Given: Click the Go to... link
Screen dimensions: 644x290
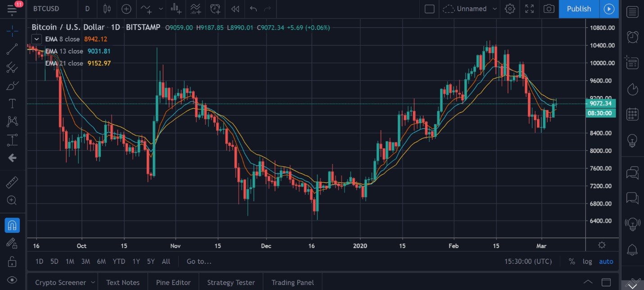Looking at the screenshot, I should point(199,261).
